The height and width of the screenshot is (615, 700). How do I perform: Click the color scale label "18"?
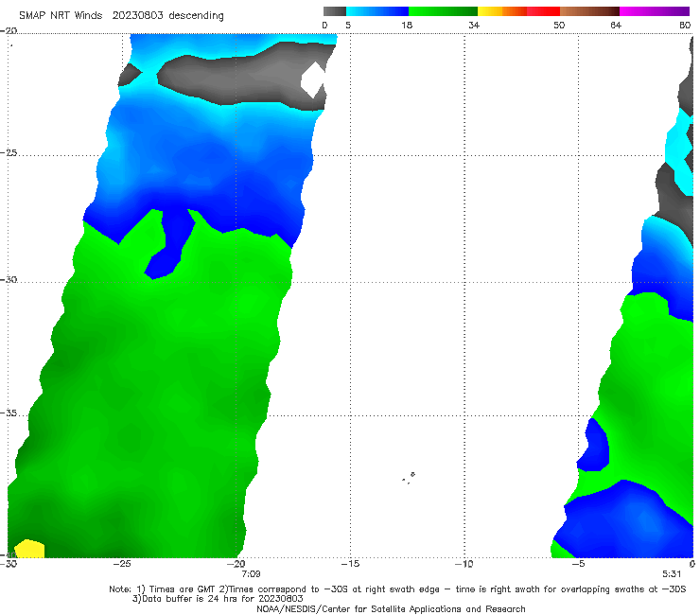point(407,26)
